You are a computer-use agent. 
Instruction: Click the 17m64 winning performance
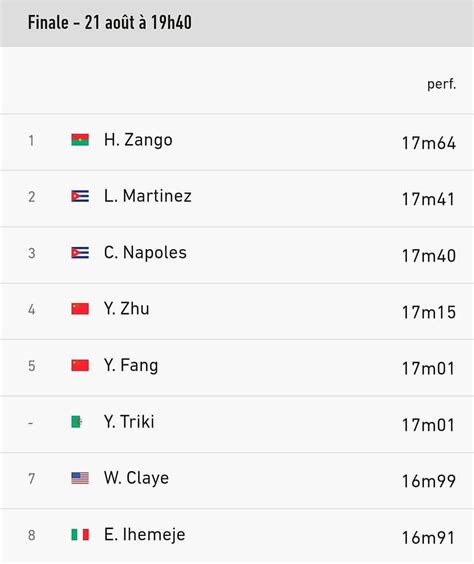(x=429, y=143)
